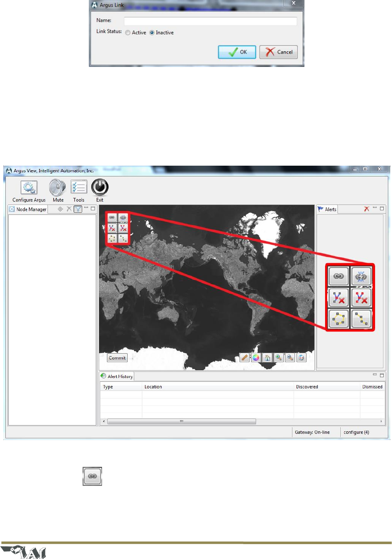The width and height of the screenshot is (392, 559).
Task: Click the Alert History horizontal scrollbar thumb
Action: (x=182, y=421)
